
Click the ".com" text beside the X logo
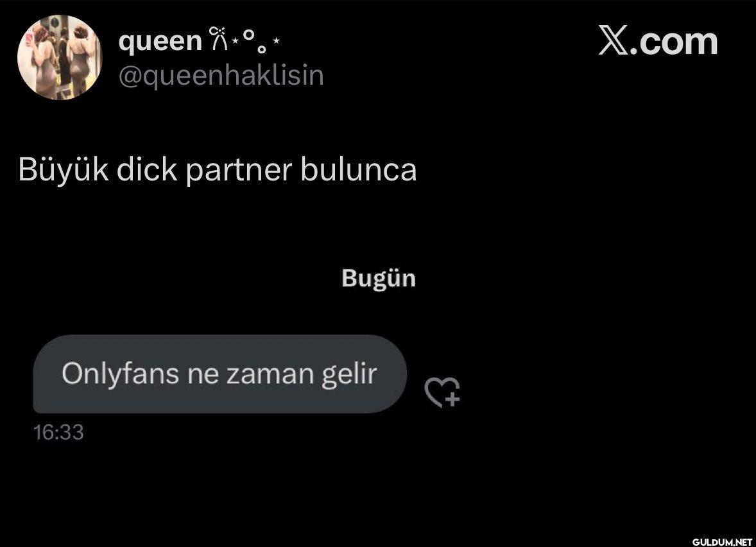click(x=677, y=42)
